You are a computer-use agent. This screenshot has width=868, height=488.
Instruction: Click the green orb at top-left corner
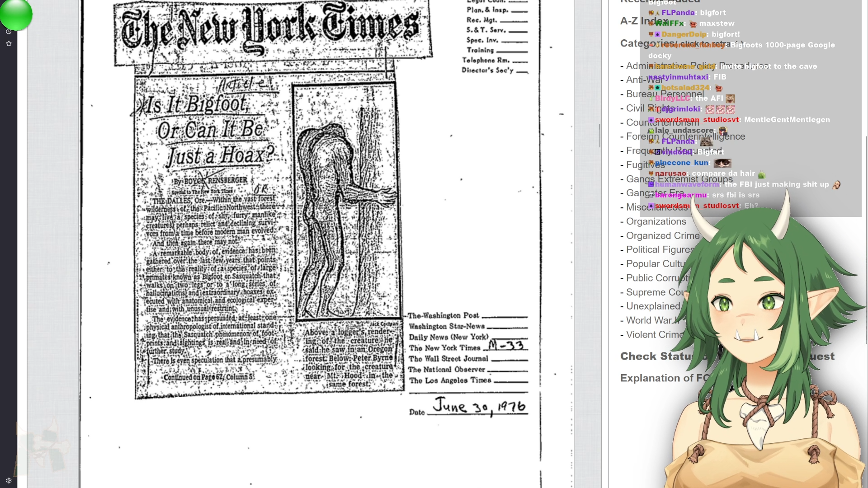pyautogui.click(x=16, y=14)
